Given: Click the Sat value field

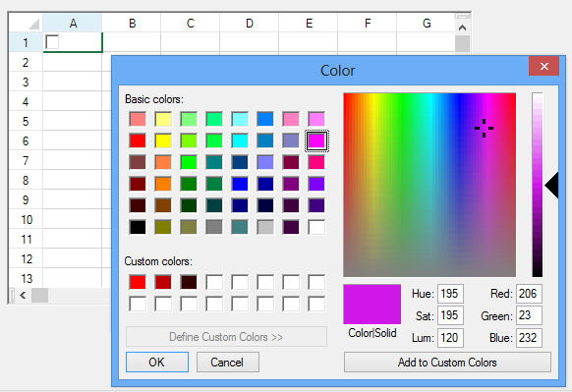Looking at the screenshot, I should pos(450,315).
